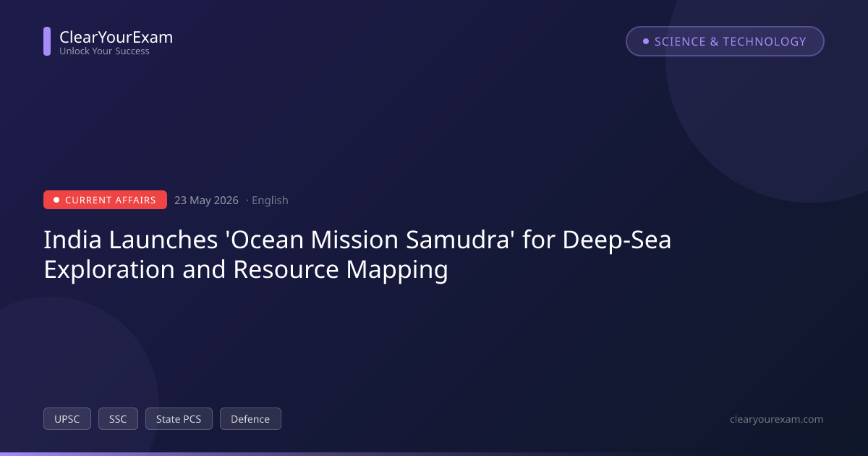868x456 pixels.
Task: Select the UPSC tag
Action: pyautogui.click(x=67, y=419)
